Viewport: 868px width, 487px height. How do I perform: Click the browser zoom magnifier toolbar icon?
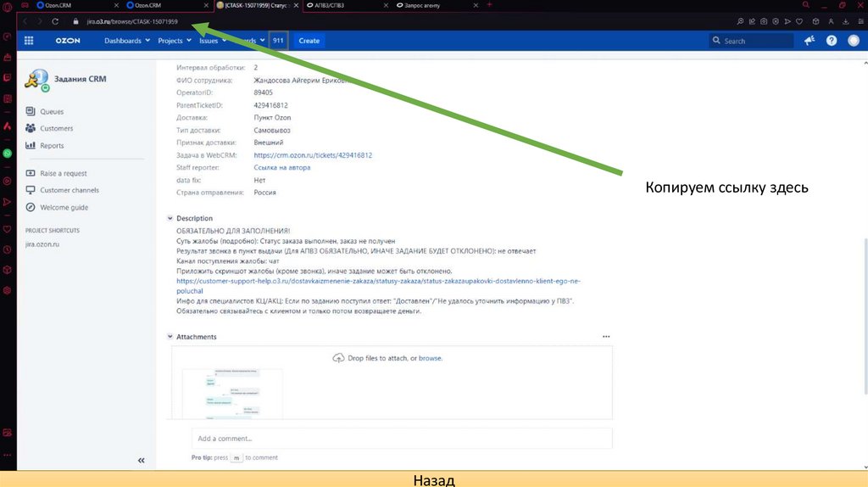[740, 21]
